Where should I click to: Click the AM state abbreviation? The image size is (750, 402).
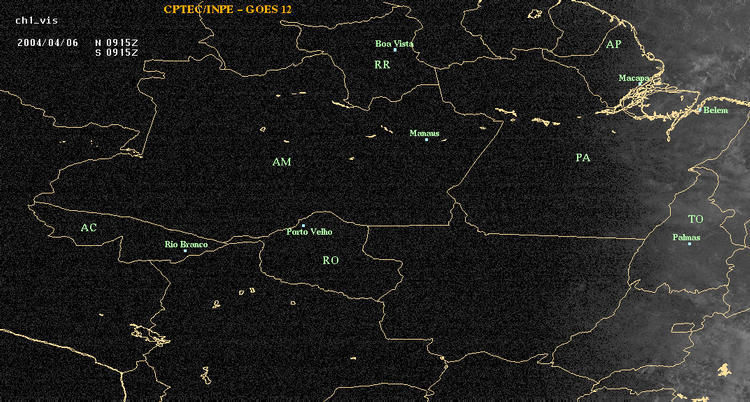[282, 162]
